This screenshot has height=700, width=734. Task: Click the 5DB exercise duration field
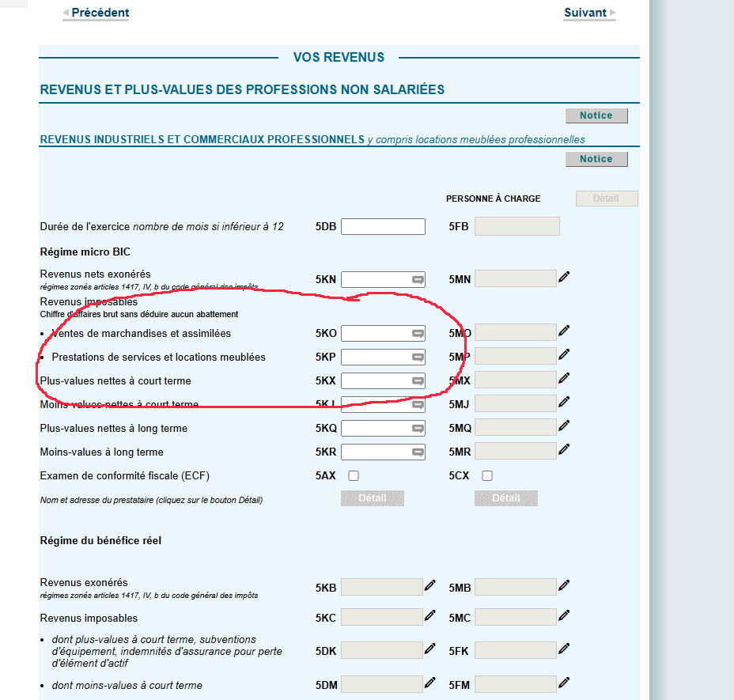383,227
